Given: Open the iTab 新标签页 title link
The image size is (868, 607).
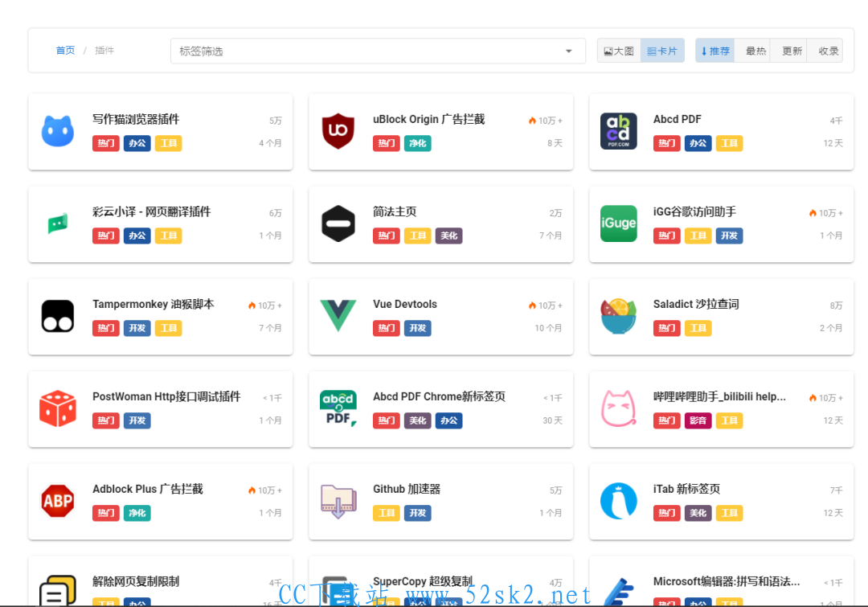Looking at the screenshot, I should click(x=686, y=489).
